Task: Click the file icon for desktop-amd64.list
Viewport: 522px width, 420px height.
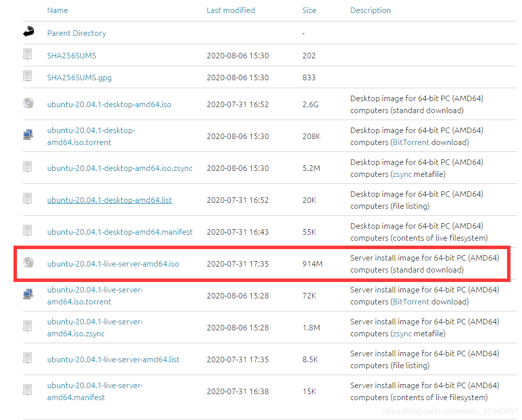Action: coord(27,198)
